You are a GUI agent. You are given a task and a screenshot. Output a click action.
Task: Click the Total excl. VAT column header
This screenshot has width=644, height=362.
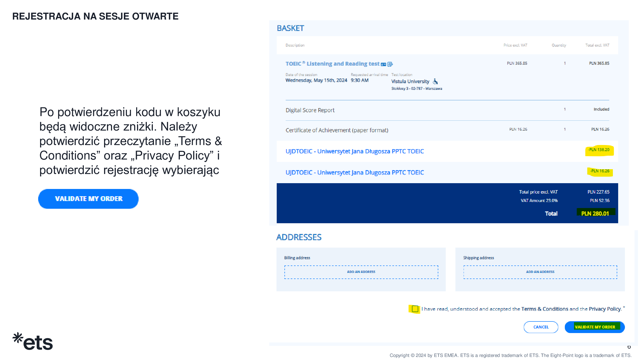(x=597, y=45)
